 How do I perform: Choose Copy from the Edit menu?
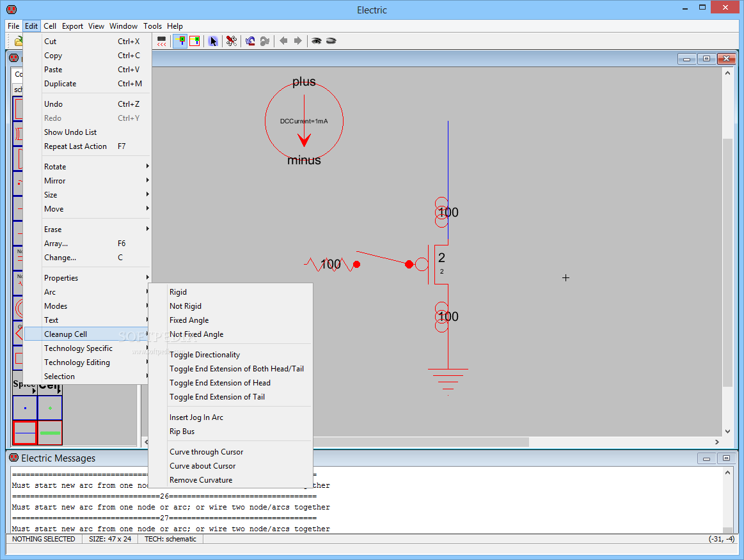87,56
